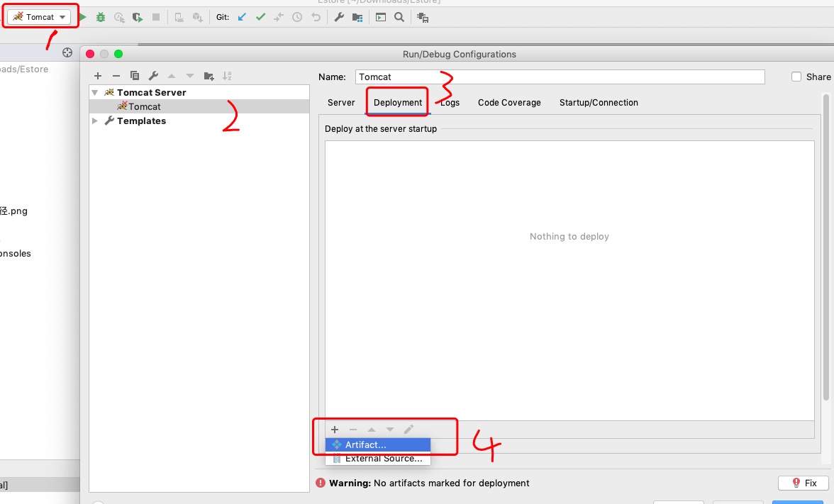This screenshot has height=504, width=834.
Task: Select the Tomcat configuration in tree
Action: point(144,107)
